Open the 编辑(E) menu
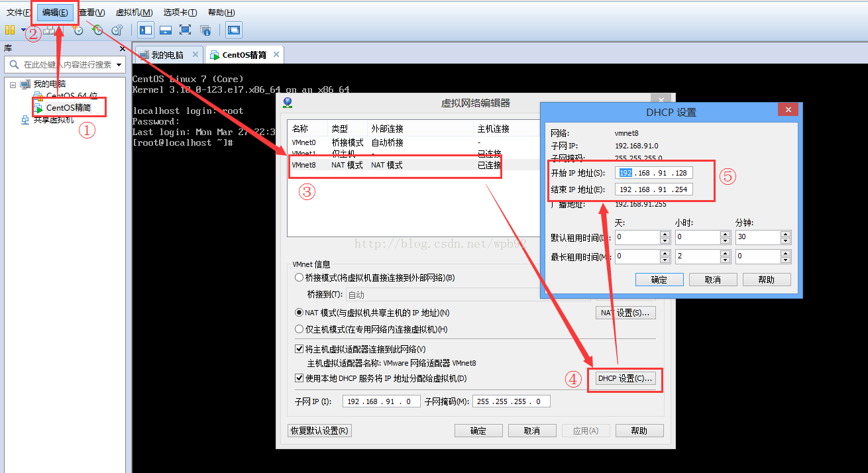 55,12
